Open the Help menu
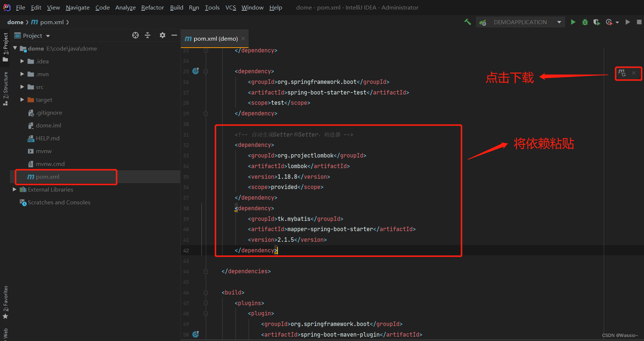 click(x=276, y=7)
